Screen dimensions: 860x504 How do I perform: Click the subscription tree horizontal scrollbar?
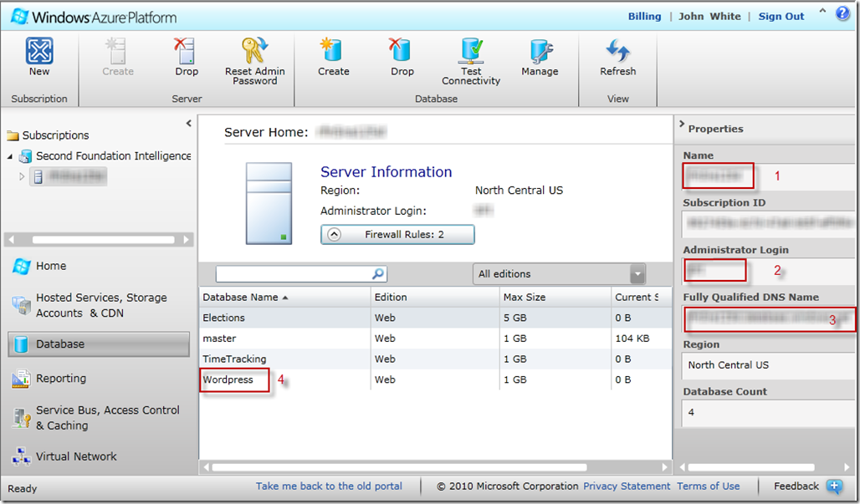(103, 240)
